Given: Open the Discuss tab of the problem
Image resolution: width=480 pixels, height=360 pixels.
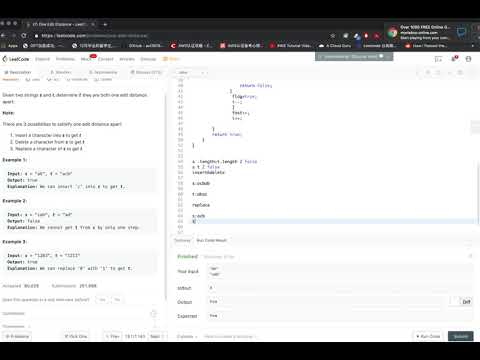Looking at the screenshot, I should [146, 72].
